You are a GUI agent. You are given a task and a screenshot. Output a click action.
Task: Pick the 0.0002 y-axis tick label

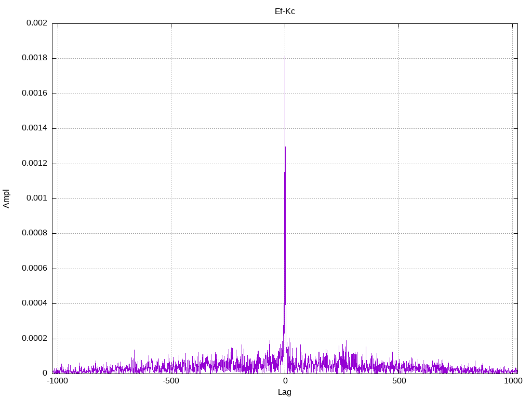point(34,339)
